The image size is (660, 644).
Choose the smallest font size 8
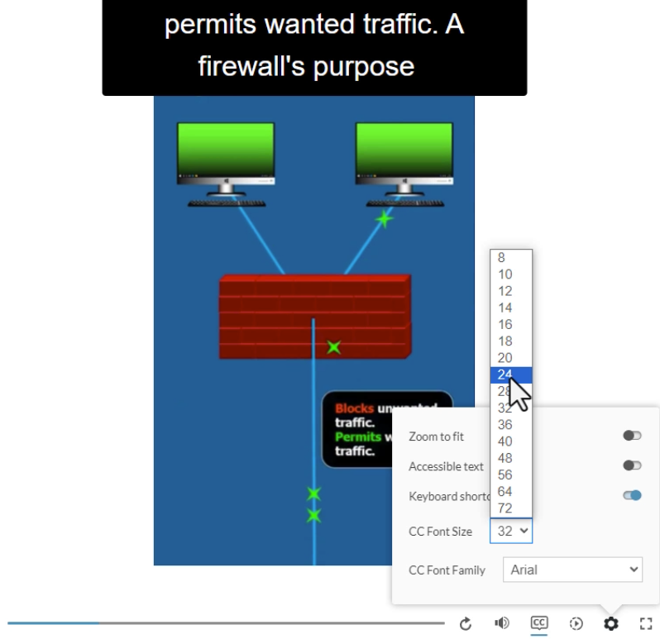pos(502,257)
